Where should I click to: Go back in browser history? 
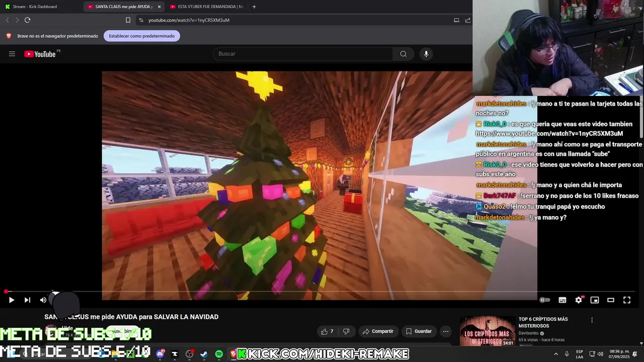point(7,20)
